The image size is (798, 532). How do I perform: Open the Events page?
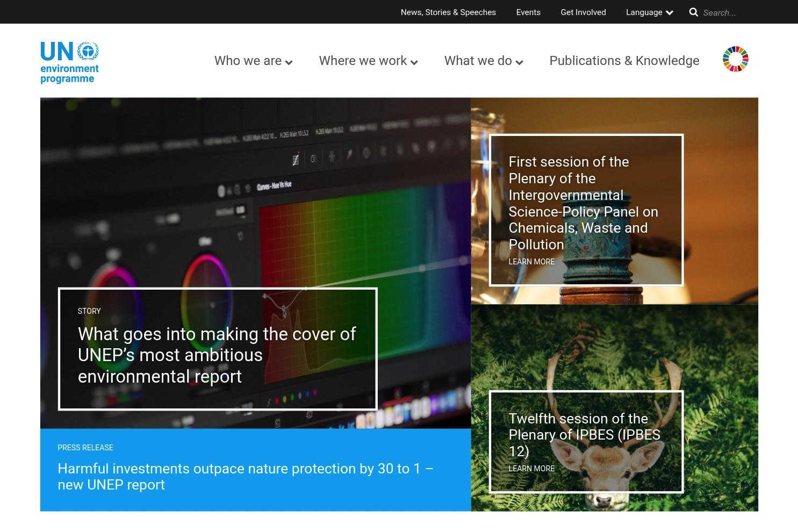528,12
